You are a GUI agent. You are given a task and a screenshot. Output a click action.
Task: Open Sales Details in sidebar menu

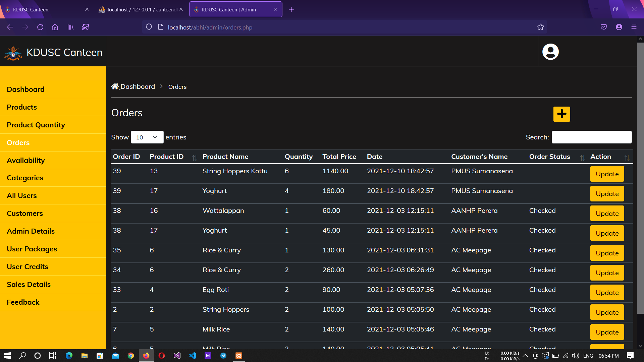(x=29, y=284)
